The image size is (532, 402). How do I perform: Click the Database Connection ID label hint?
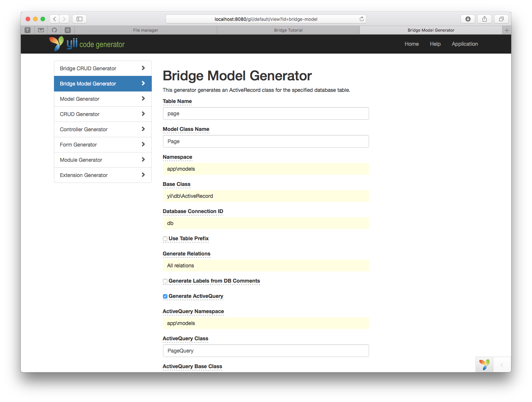point(193,211)
